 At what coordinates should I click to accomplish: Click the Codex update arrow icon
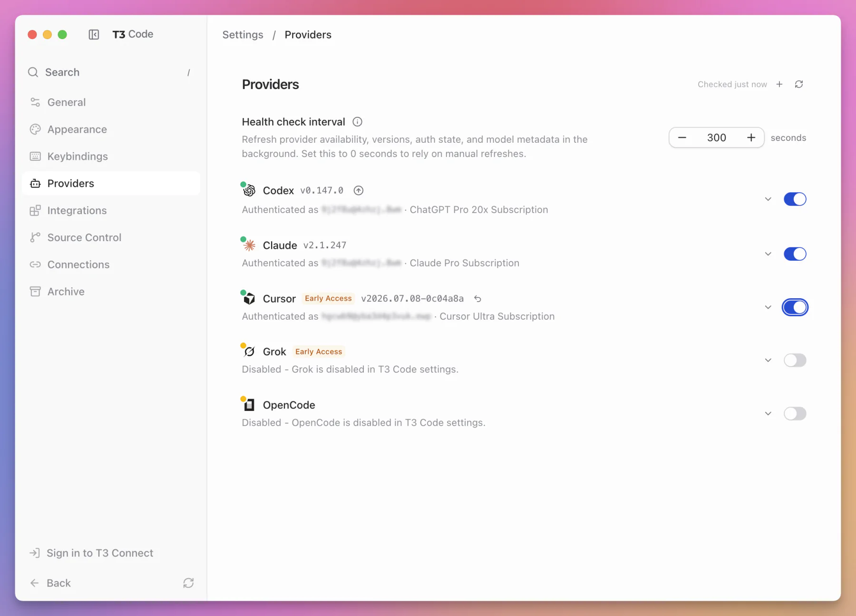[x=359, y=190]
